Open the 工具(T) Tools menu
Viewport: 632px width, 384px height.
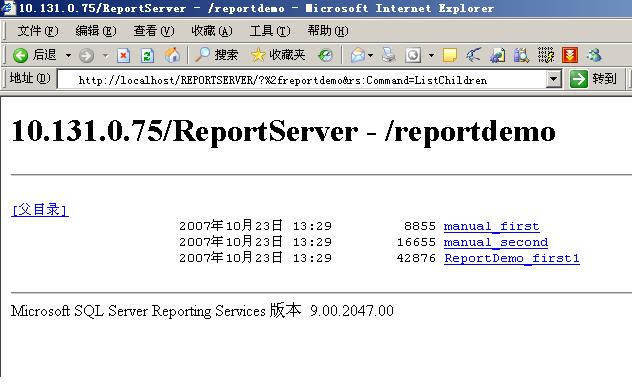click(270, 31)
